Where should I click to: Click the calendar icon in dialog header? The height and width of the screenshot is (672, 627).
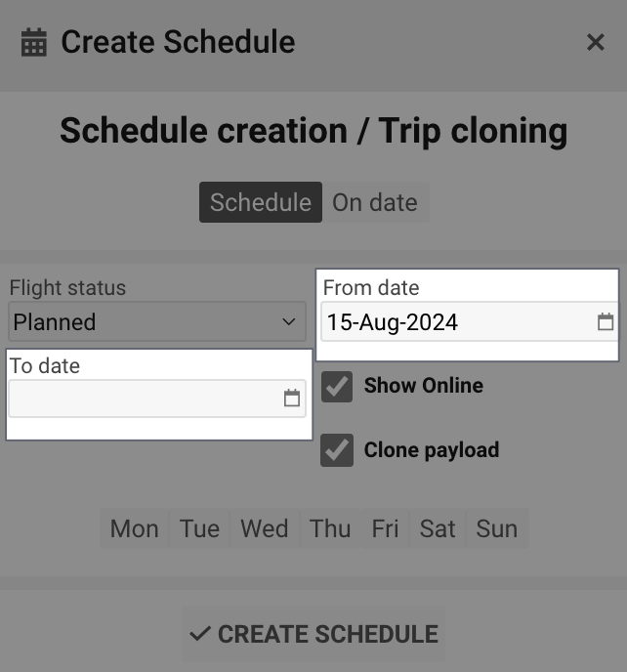click(34, 43)
